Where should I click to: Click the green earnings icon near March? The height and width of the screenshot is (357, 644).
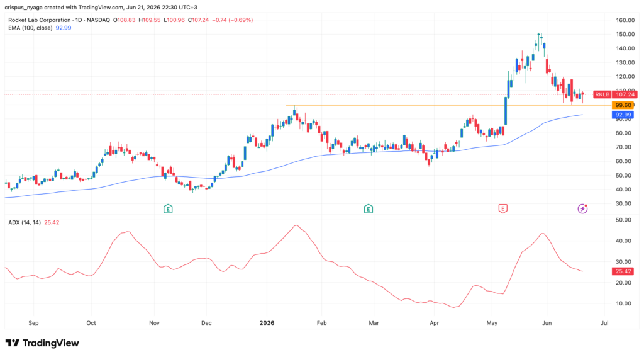pyautogui.click(x=368, y=209)
